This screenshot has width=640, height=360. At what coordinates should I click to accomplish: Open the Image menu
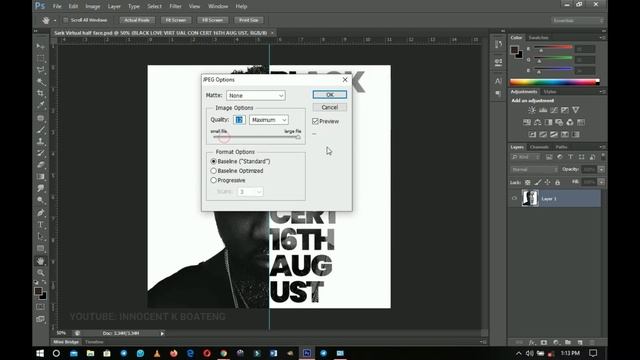click(93, 6)
